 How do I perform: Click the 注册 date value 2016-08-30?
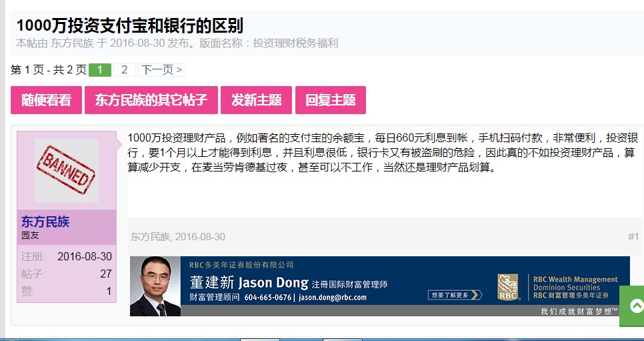click(x=85, y=256)
